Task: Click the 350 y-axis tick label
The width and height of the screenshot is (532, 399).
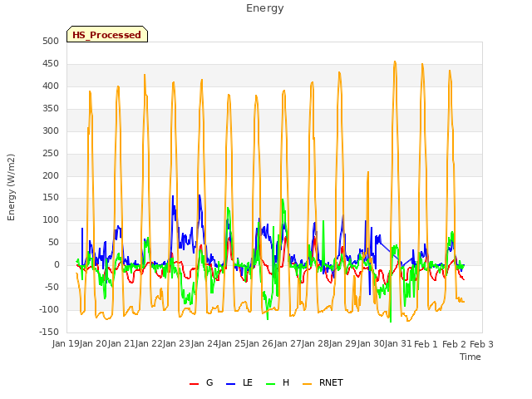Action: 51,108
